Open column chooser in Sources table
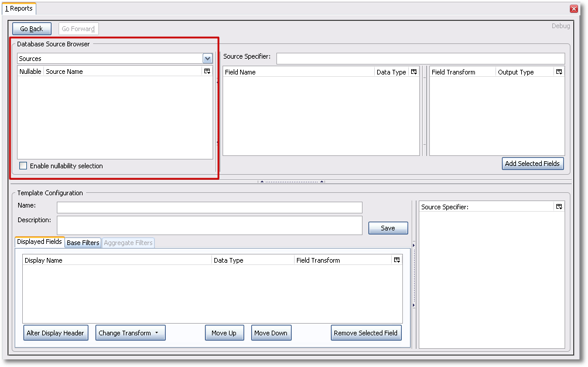 [207, 72]
